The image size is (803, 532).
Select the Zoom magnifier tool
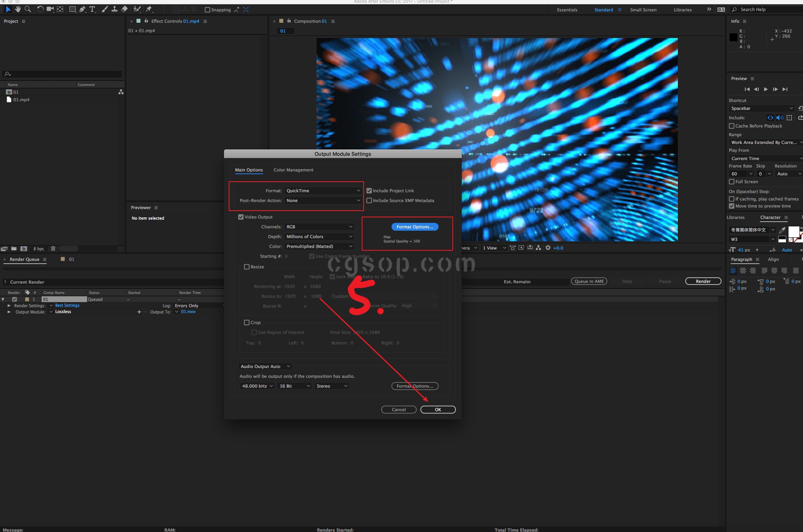[x=27, y=9]
